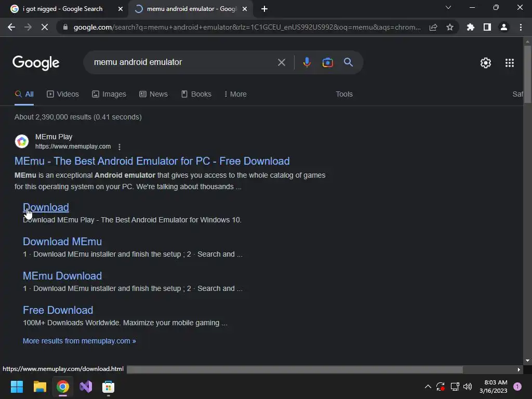This screenshot has height=399, width=532.
Task: Open the taskbar clock showing 8:03 AM
Action: click(x=494, y=387)
